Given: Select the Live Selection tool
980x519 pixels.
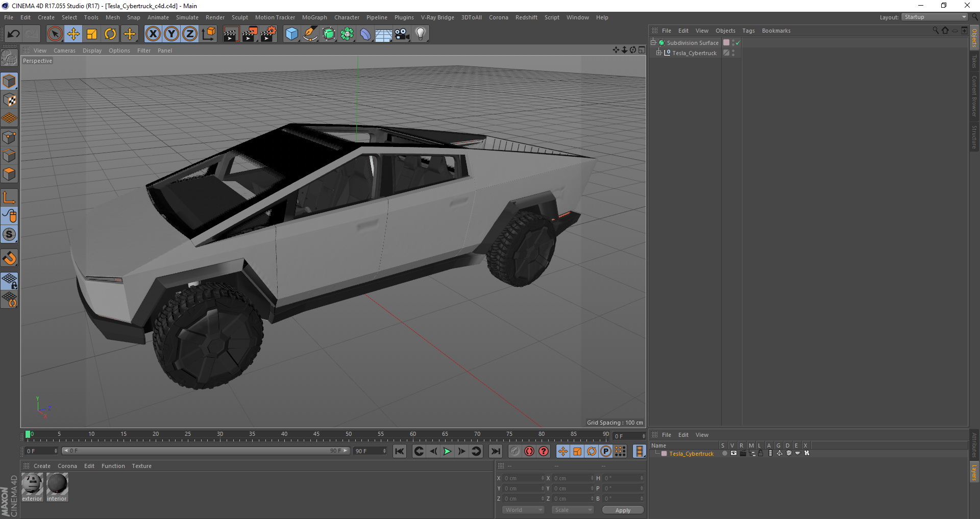Looking at the screenshot, I should pos(55,34).
